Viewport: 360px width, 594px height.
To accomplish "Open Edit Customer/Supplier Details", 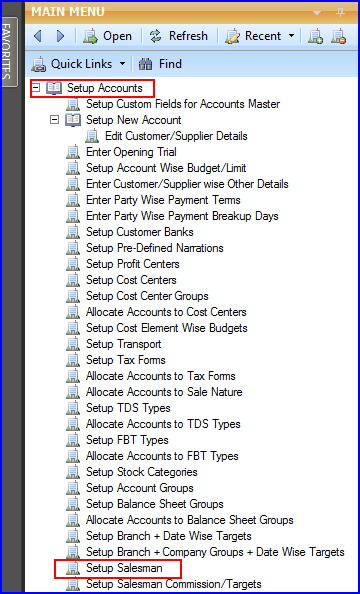I will coord(176,136).
